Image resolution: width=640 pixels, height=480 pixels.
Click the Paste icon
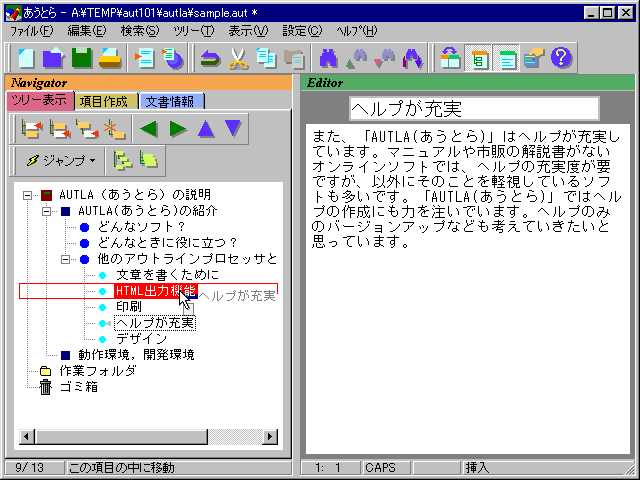click(294, 58)
